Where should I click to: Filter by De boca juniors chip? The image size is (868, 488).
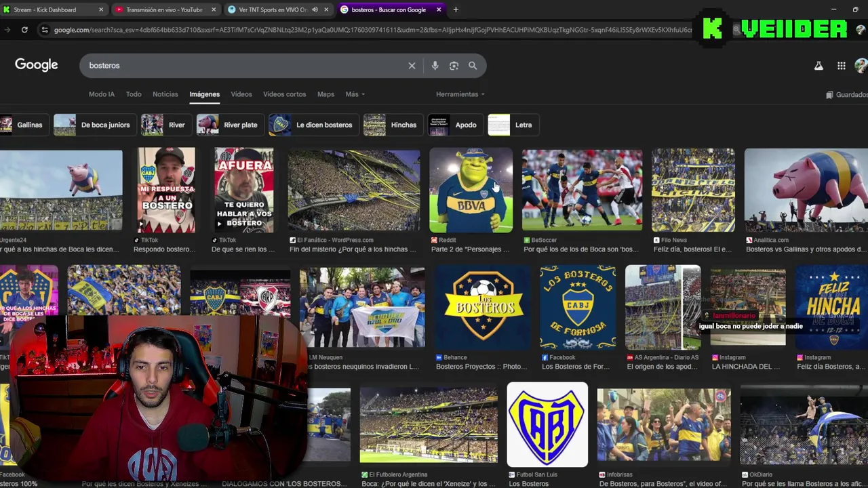pyautogui.click(x=94, y=125)
